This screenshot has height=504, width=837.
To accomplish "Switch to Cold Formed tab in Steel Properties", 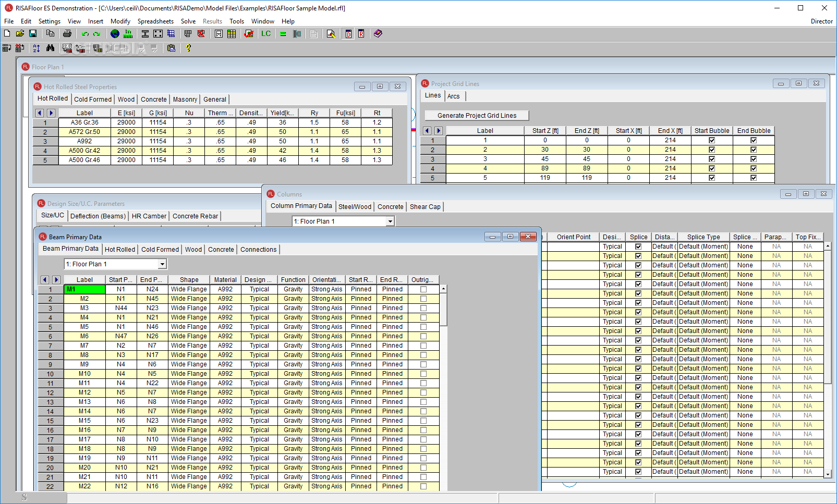I will pyautogui.click(x=93, y=100).
